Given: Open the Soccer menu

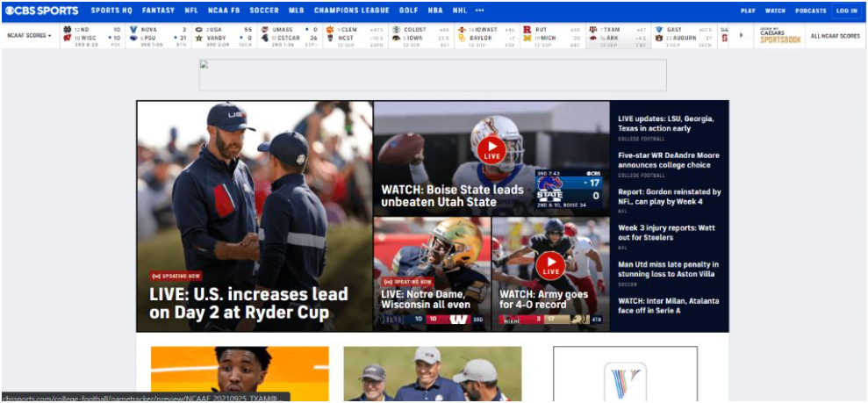Looking at the screenshot, I should coord(264,11).
